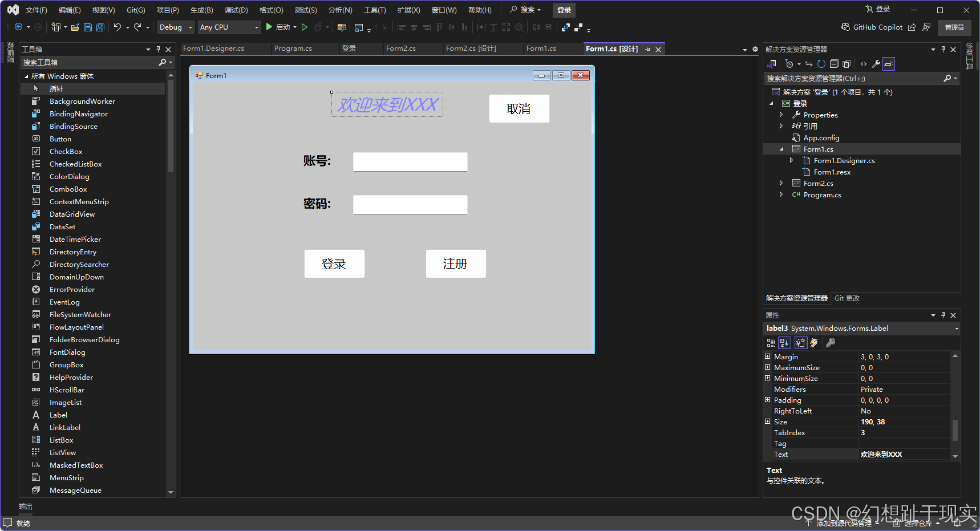The height and width of the screenshot is (531, 980).
Task: Open the 文件(F) menu
Action: [37, 10]
